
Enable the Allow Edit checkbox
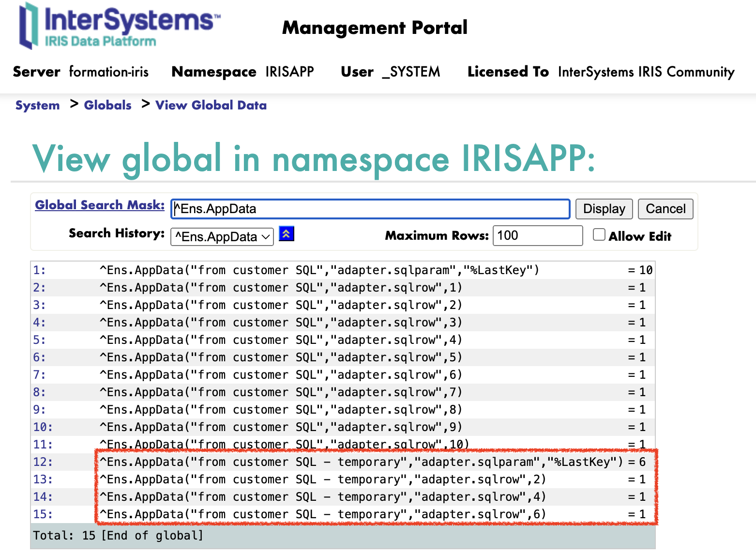(599, 235)
